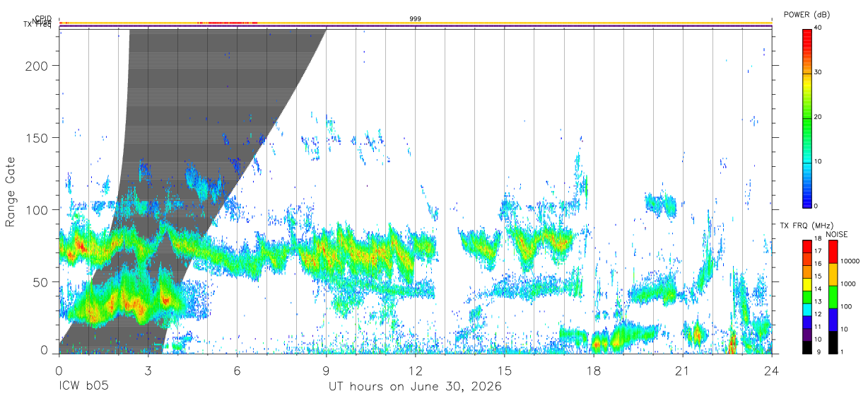This screenshot has width=868, height=401.
Task: Click the 24 tick label on the UT hours axis
Action: (x=772, y=371)
